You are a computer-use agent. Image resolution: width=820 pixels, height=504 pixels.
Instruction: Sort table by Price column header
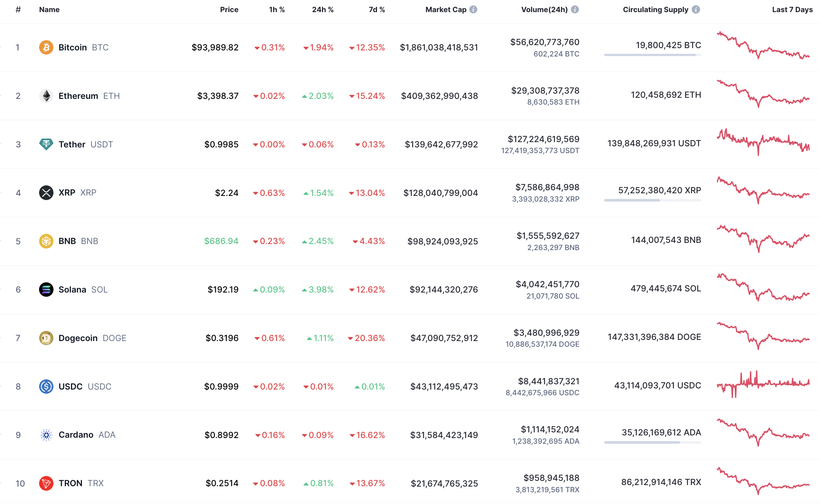(229, 9)
